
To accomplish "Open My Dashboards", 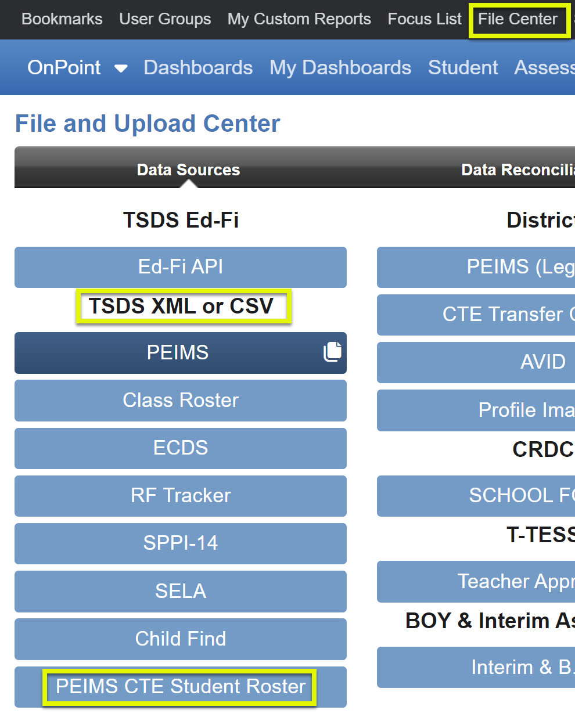I will click(x=340, y=67).
